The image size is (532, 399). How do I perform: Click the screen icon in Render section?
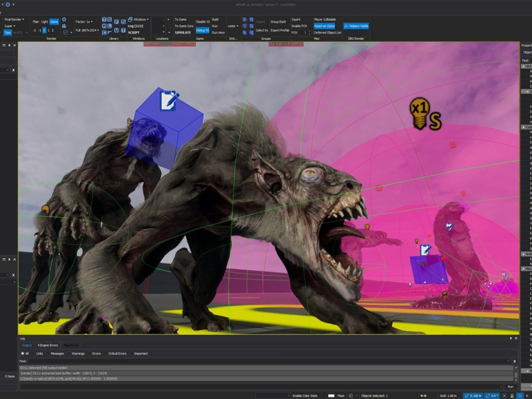(x=65, y=32)
